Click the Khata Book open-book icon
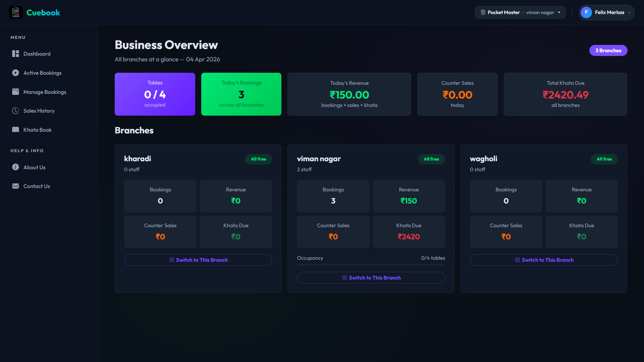Viewport: 644px width, 362px height. point(15,130)
